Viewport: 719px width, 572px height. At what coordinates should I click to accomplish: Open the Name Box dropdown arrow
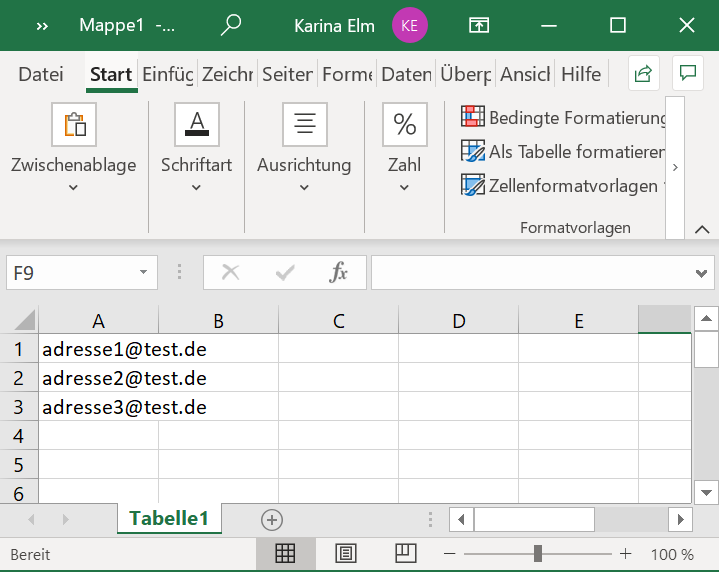coord(144,272)
